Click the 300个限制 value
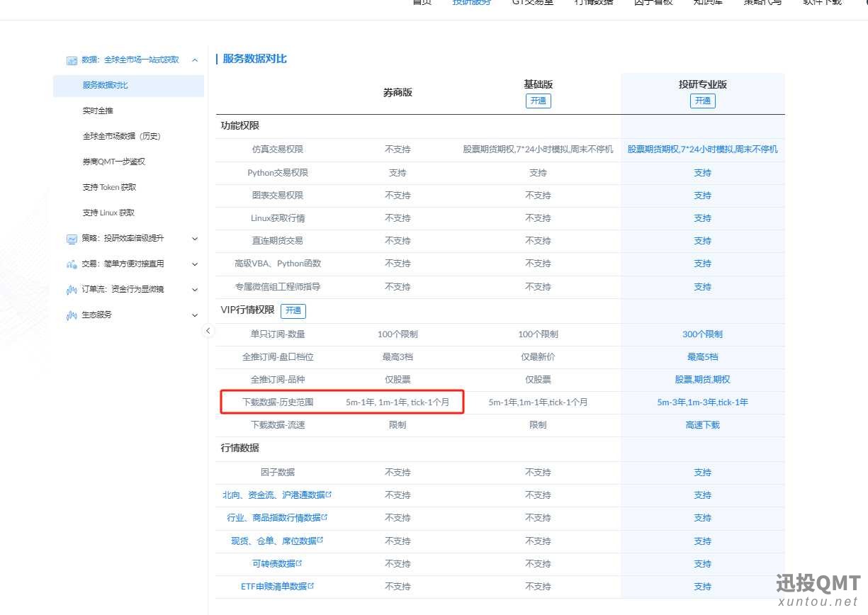 702,334
